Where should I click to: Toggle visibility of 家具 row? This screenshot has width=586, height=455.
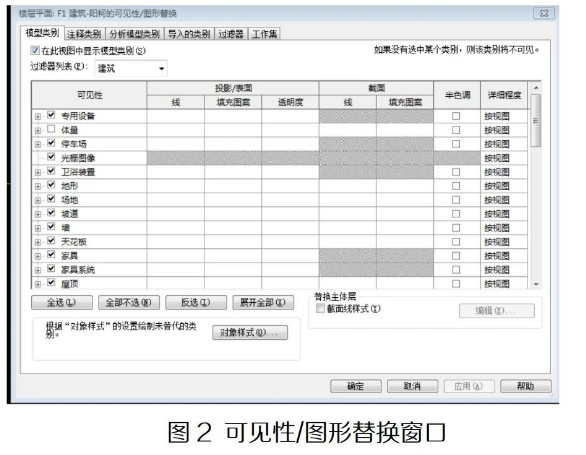point(51,255)
